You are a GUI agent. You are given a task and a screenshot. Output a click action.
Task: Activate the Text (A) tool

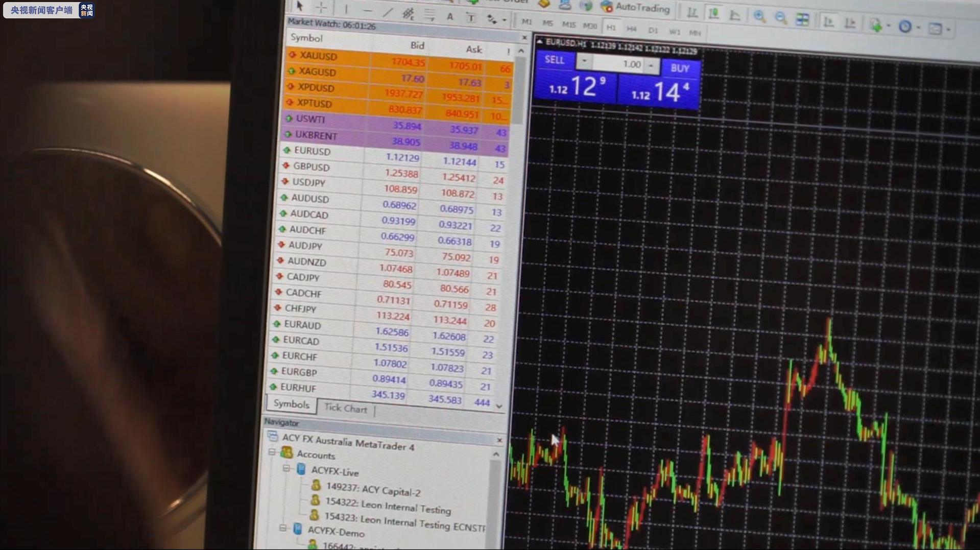coord(450,16)
